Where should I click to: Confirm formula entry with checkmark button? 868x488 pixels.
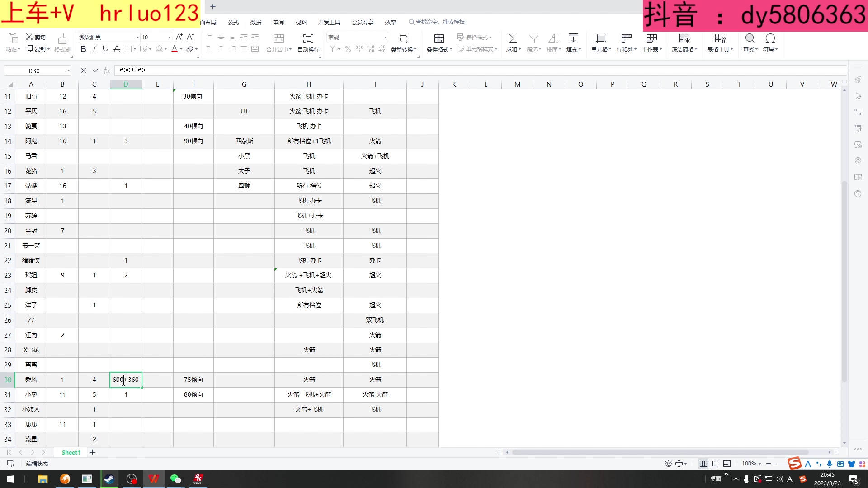point(95,70)
